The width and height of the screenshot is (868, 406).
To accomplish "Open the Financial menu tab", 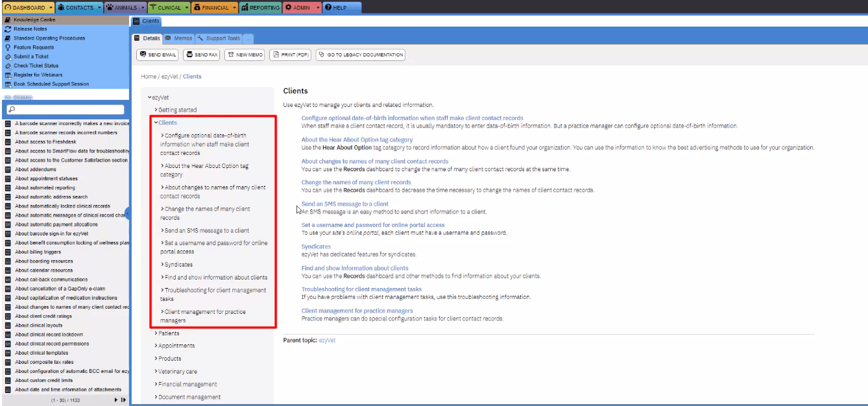I will [x=215, y=8].
